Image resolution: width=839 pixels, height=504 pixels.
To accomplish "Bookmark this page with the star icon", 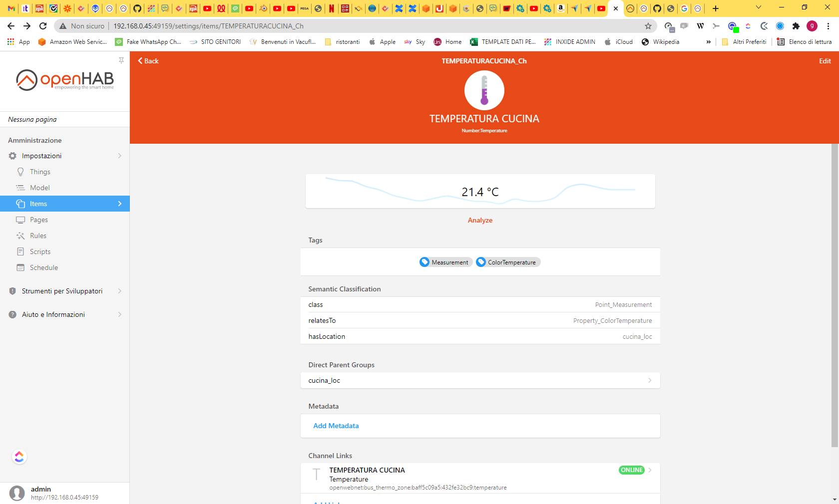I will [648, 26].
